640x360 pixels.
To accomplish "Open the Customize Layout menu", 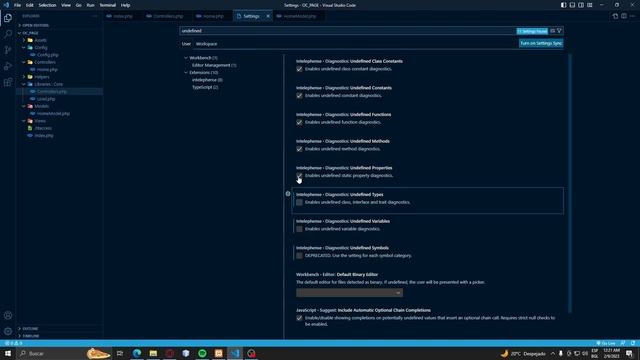I will pos(590,5).
